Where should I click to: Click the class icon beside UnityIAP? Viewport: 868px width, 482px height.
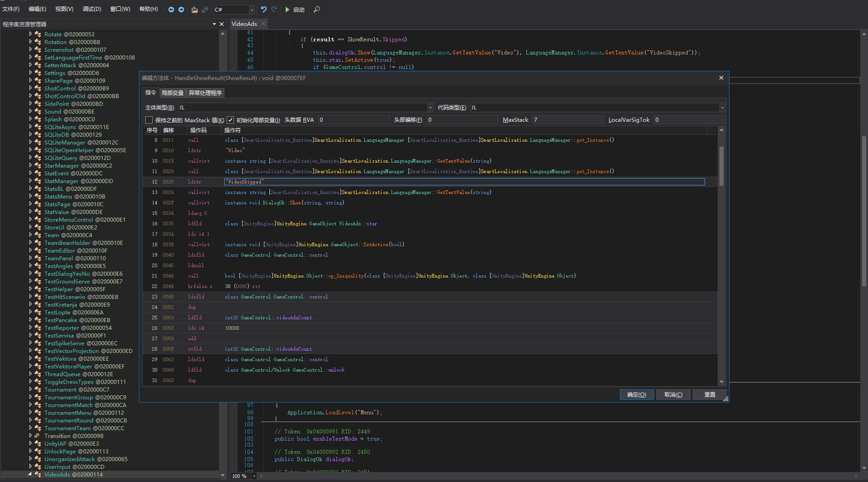pyautogui.click(x=38, y=443)
